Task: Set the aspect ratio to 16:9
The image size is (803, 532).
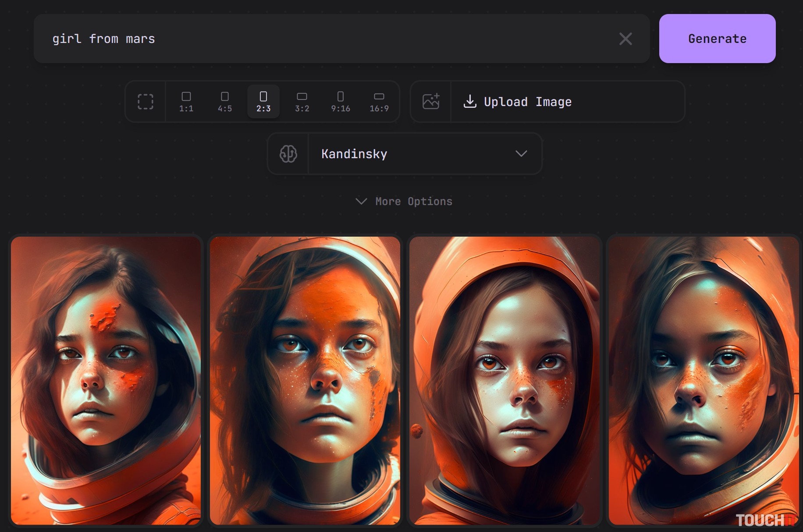Action: (379, 102)
